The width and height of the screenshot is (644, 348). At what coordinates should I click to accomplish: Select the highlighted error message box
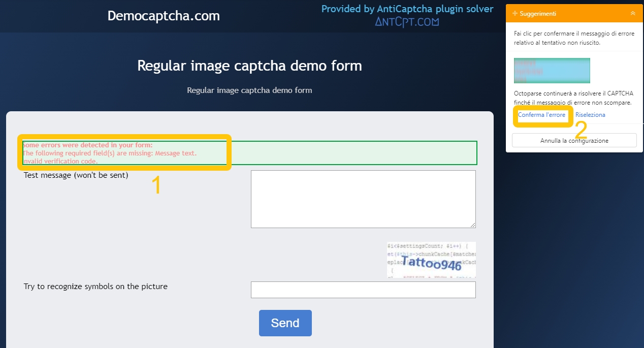pyautogui.click(x=249, y=153)
